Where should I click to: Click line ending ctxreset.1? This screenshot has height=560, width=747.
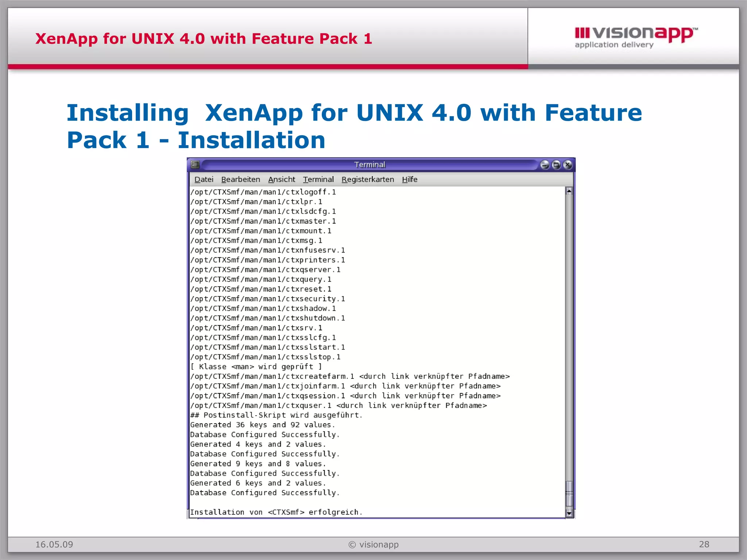(261, 289)
